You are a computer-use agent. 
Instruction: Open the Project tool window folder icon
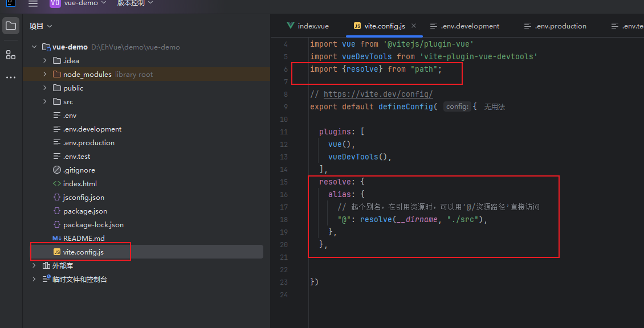coord(10,25)
